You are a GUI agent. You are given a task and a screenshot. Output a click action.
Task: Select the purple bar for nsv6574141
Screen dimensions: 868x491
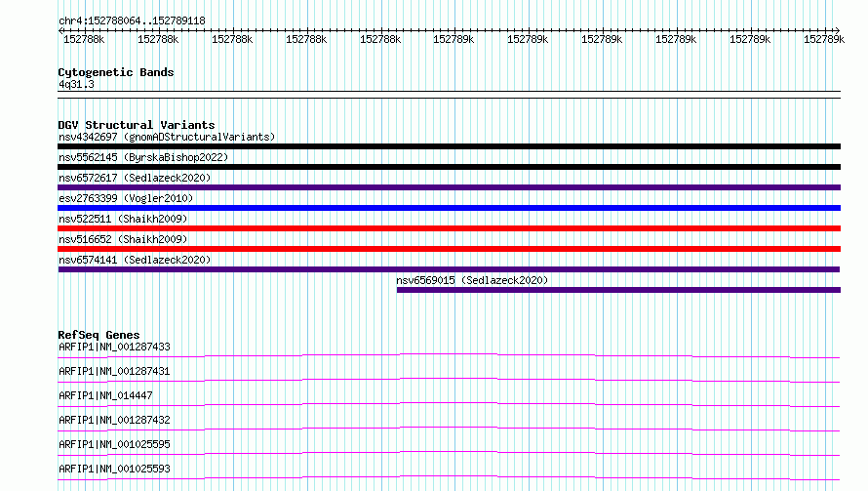[x=449, y=269]
